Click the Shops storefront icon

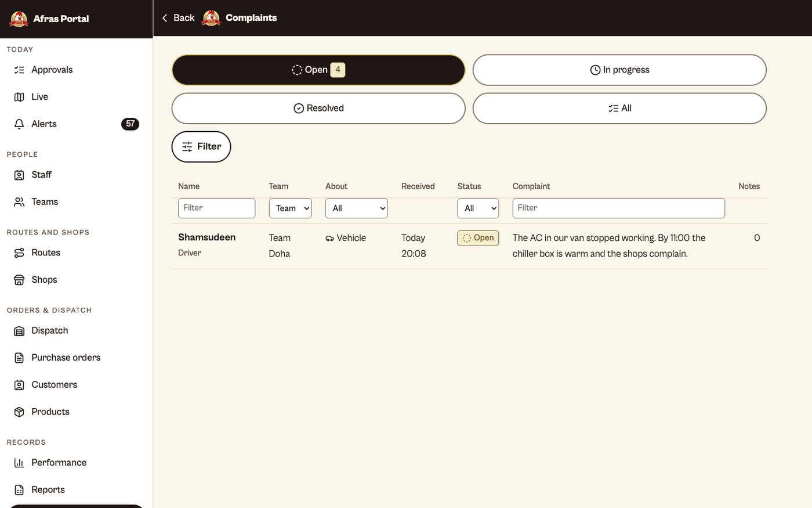click(x=19, y=280)
